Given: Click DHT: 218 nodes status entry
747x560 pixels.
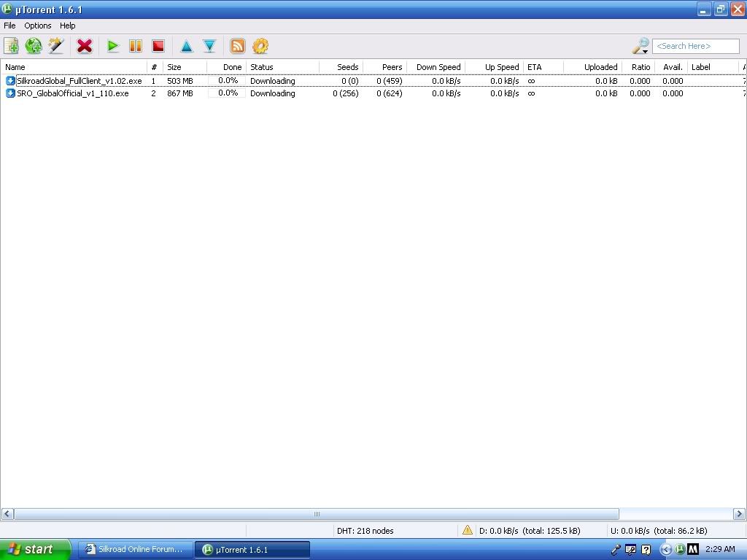Looking at the screenshot, I should click(365, 531).
